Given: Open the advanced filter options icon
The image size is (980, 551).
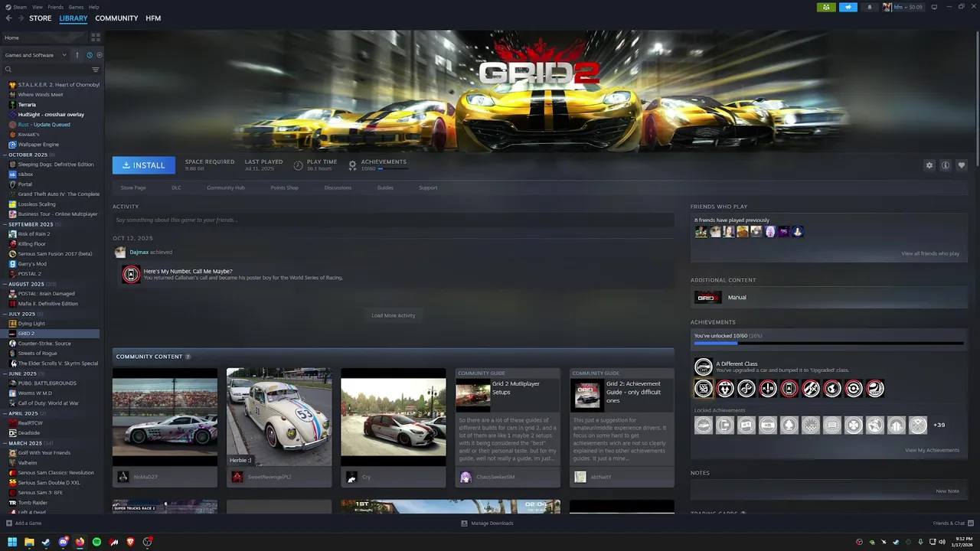Looking at the screenshot, I should [96, 70].
